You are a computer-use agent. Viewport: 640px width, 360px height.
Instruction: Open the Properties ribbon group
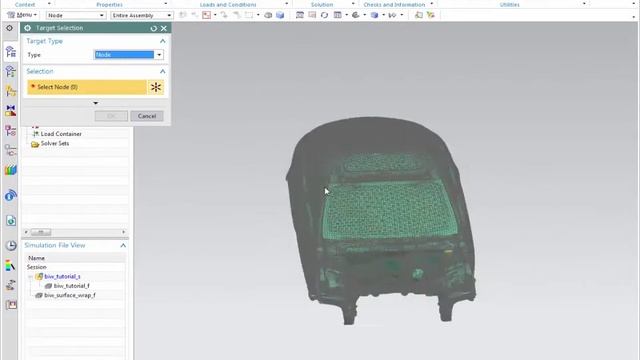click(109, 4)
